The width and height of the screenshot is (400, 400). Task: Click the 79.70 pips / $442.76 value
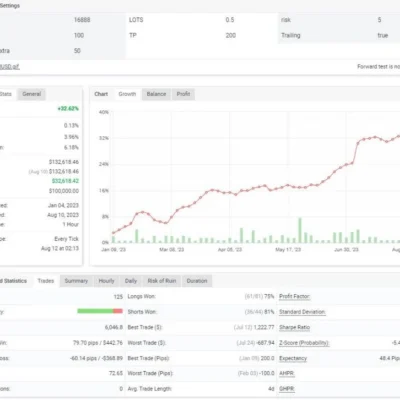tap(98, 343)
